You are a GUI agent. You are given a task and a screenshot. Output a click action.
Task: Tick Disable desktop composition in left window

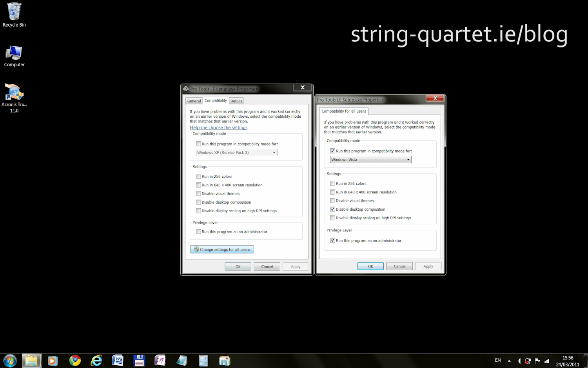[x=198, y=202]
